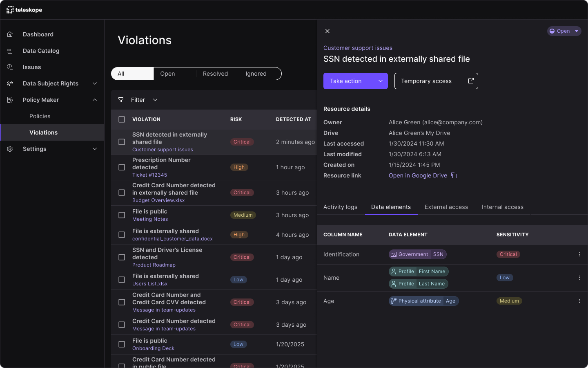Click the SENSITIVITY column header
This screenshot has width=588, height=368.
click(512, 235)
